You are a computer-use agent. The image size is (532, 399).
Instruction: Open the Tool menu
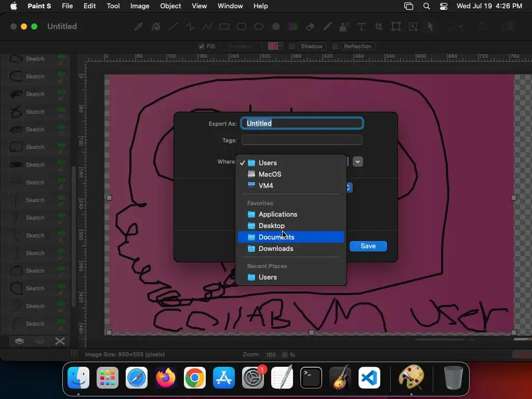tap(113, 6)
